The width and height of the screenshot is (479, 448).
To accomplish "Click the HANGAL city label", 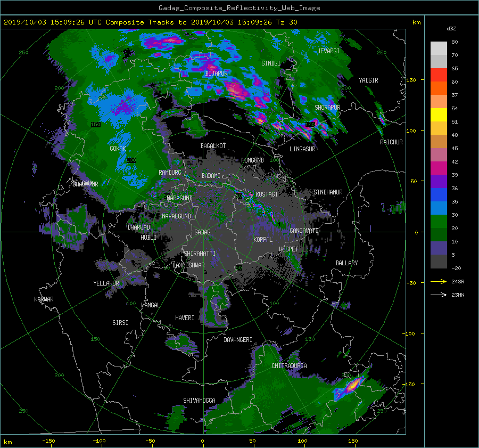I will 150,305.
